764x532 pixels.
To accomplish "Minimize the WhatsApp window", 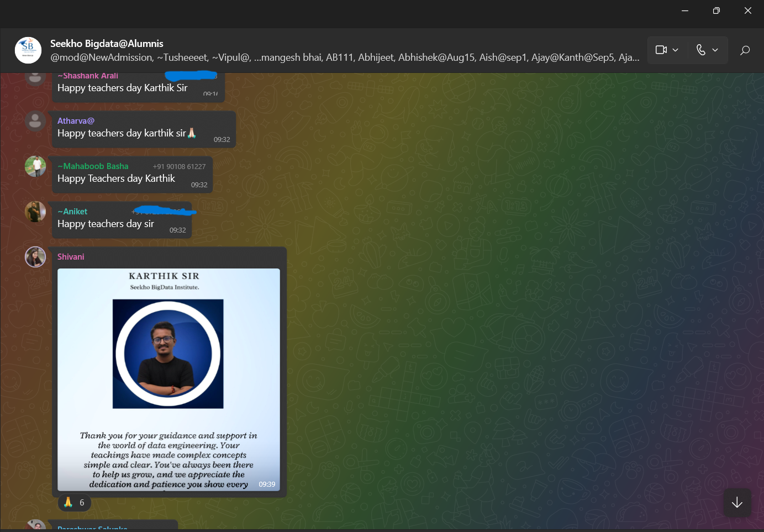I will [685, 10].
